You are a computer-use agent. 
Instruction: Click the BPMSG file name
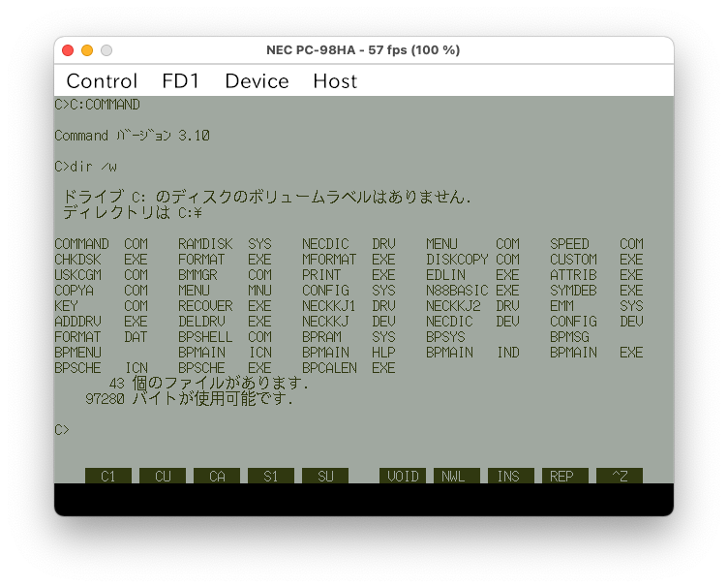click(569, 337)
